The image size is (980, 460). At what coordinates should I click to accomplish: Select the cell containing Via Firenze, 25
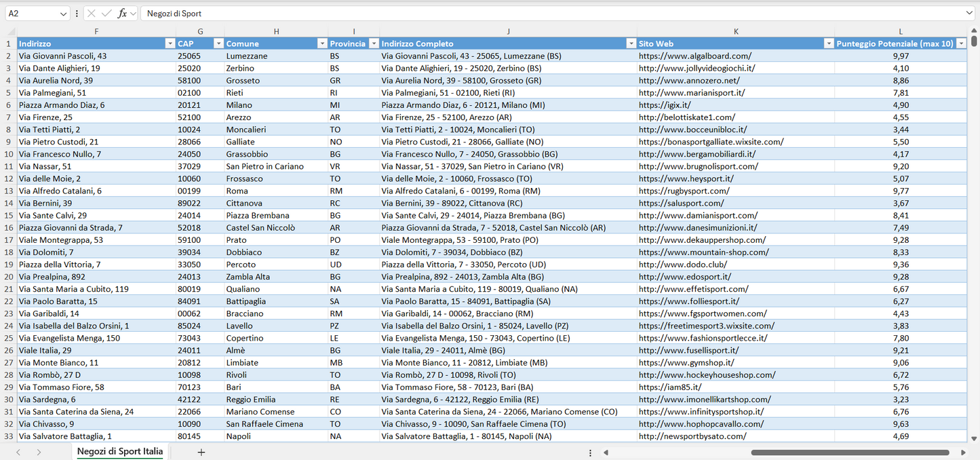click(96, 117)
